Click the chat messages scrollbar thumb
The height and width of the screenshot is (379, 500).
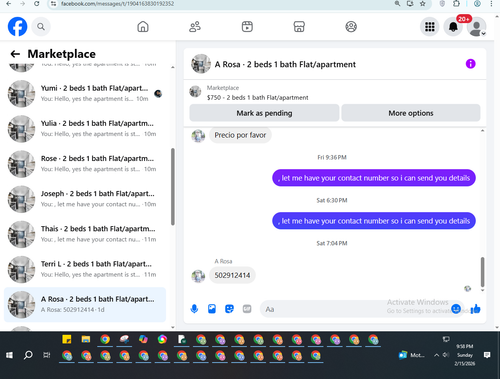click(x=482, y=272)
